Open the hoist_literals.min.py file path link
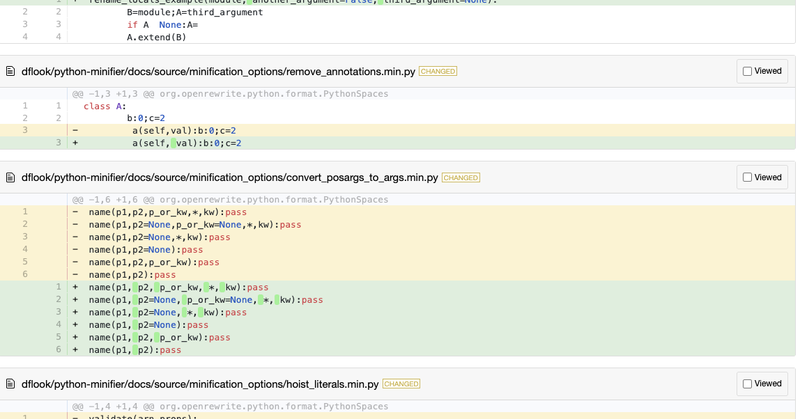800x419 pixels. [200, 384]
